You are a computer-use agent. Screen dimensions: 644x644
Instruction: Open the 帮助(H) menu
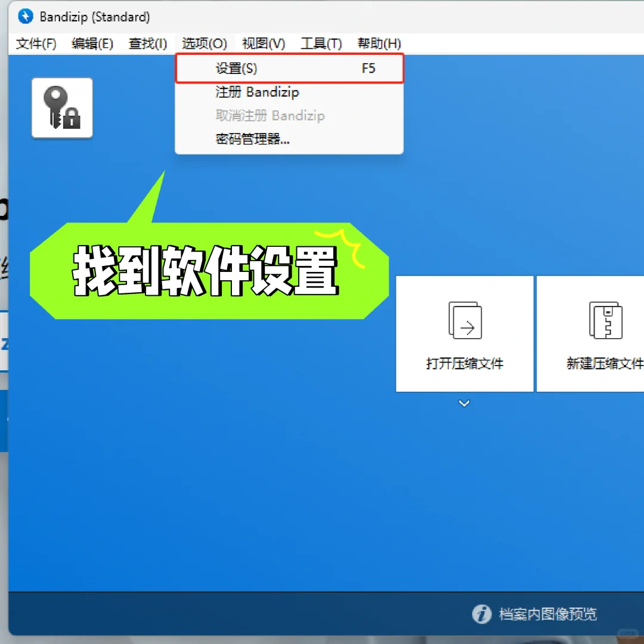(378, 44)
